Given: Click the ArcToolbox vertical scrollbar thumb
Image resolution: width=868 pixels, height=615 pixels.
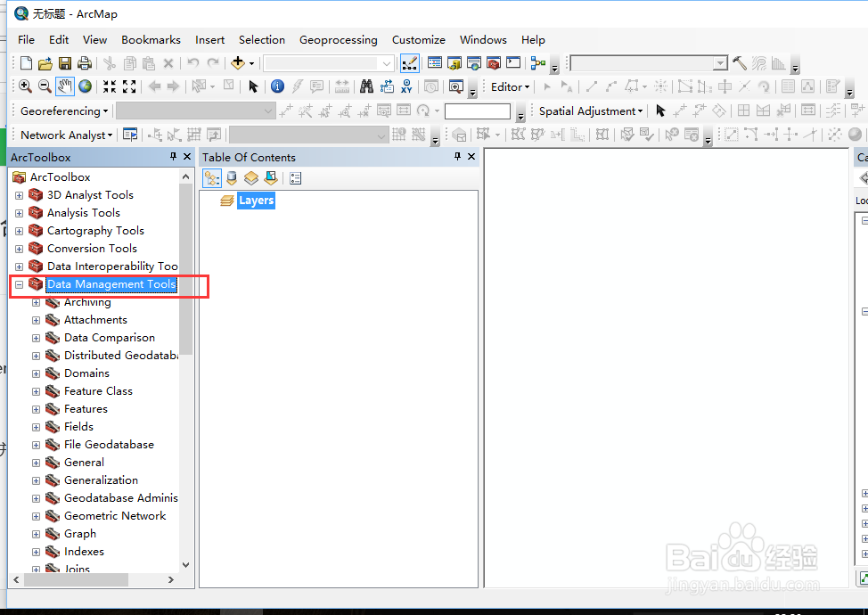Looking at the screenshot, I should pyautogui.click(x=185, y=269).
